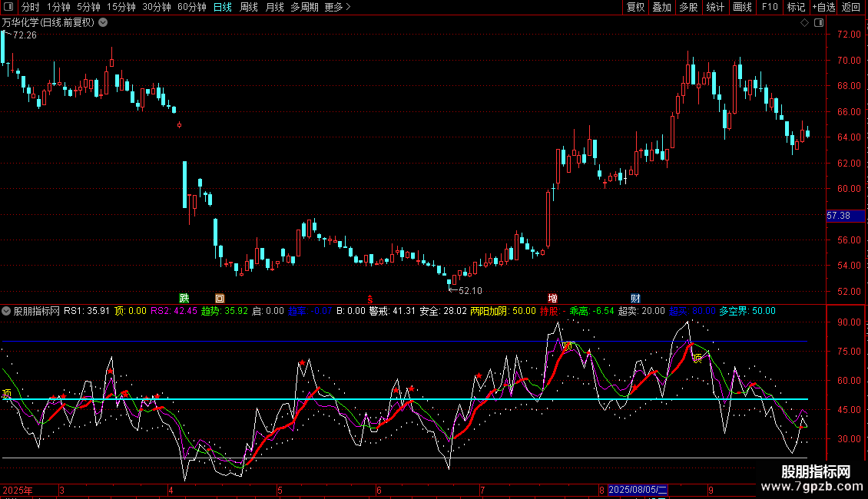Screen dimensions: 868x499
Task: Add stock via +自选 button
Action: coord(823,7)
